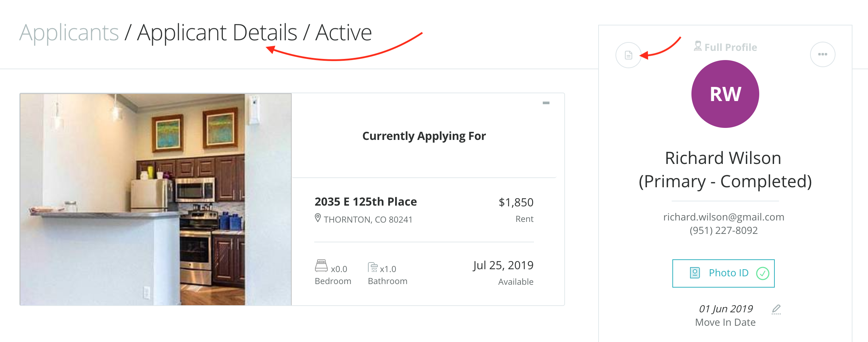This screenshot has width=868, height=342.
Task: Click the RW avatar circle
Action: coord(725,94)
